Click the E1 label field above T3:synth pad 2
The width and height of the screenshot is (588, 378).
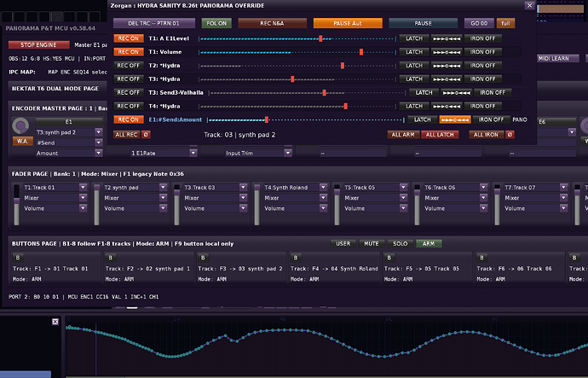69,122
